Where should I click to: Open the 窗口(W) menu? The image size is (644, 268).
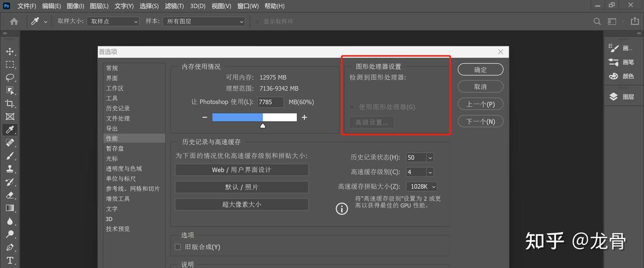pos(248,6)
